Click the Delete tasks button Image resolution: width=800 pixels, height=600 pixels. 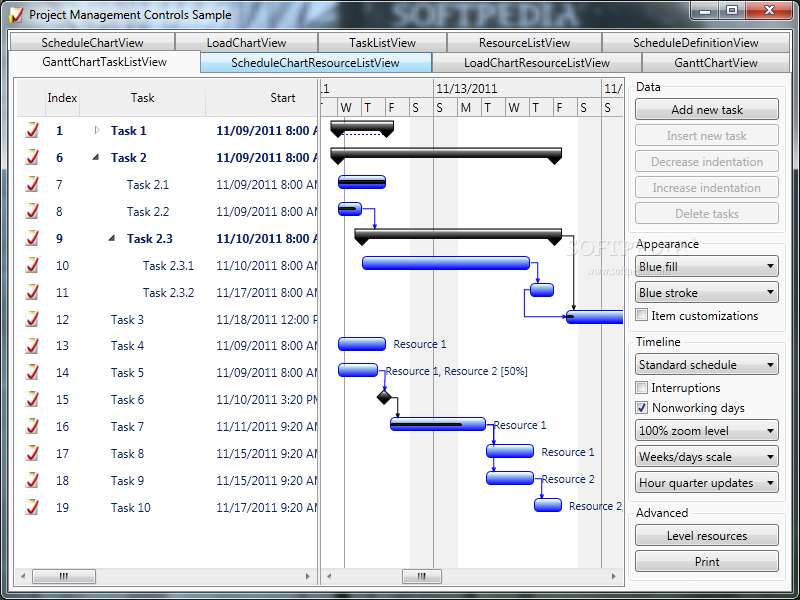tap(707, 213)
